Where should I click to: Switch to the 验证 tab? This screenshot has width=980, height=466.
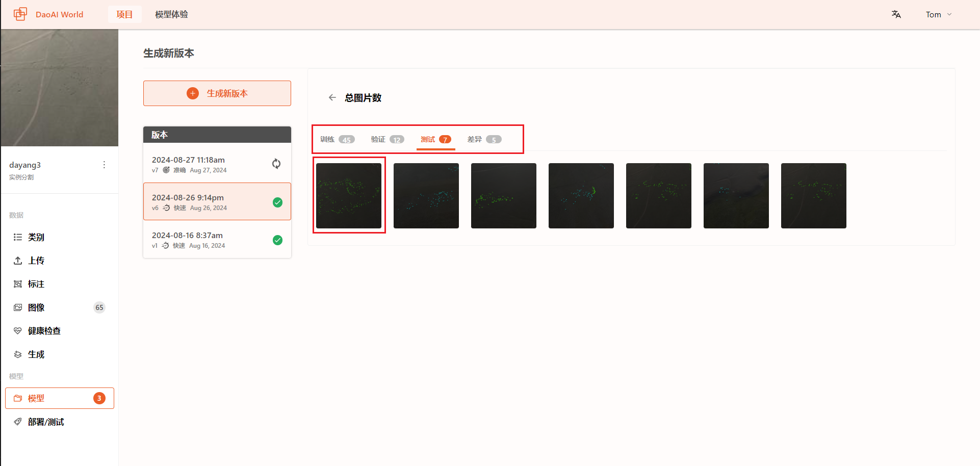(x=388, y=139)
